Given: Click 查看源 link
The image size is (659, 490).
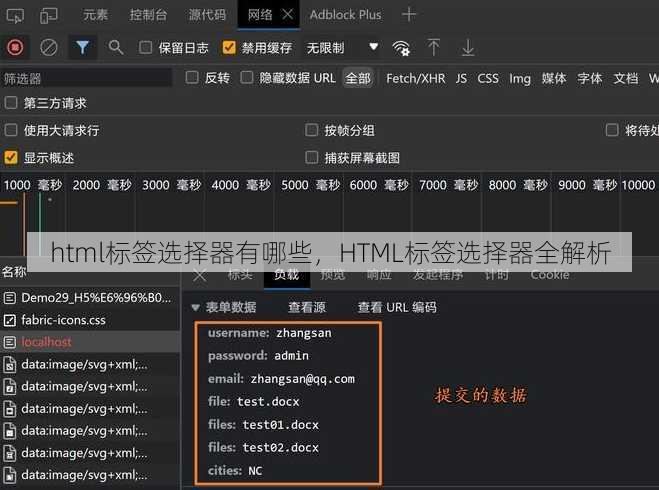Looking at the screenshot, I should click(x=307, y=307).
